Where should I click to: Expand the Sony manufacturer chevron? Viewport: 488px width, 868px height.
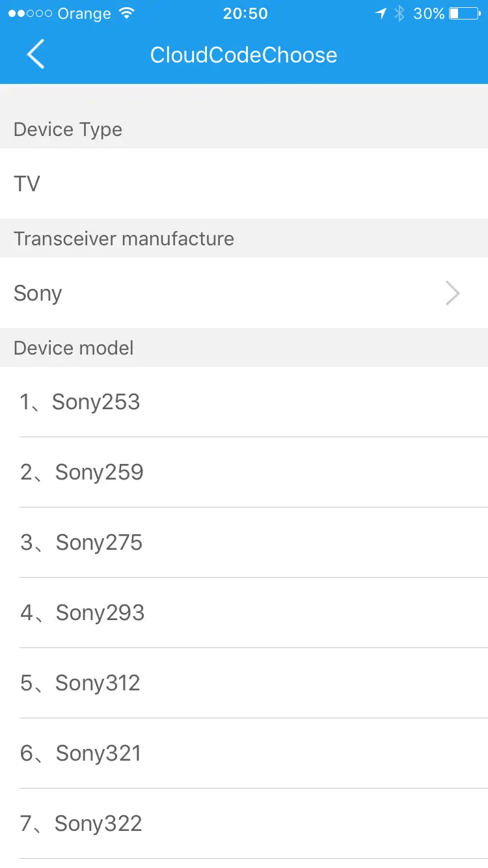(452, 293)
